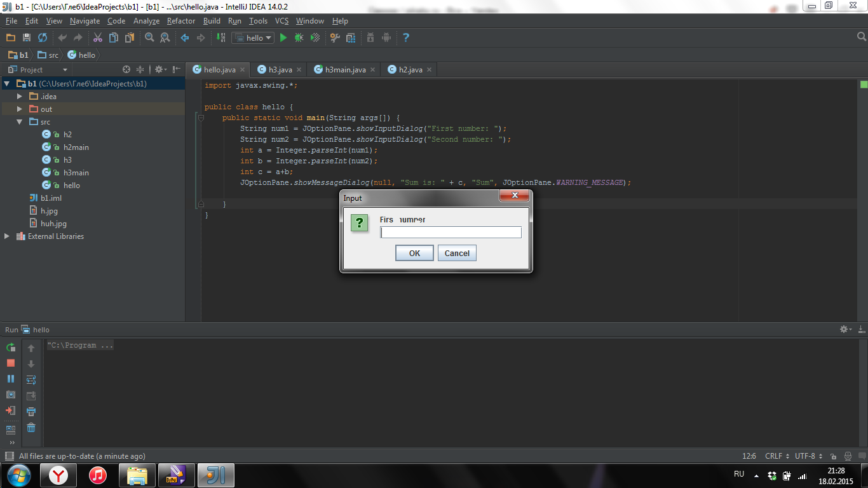Open the hello run configuration dropdown
Viewport: 868px width, 488px height.
click(x=253, y=37)
